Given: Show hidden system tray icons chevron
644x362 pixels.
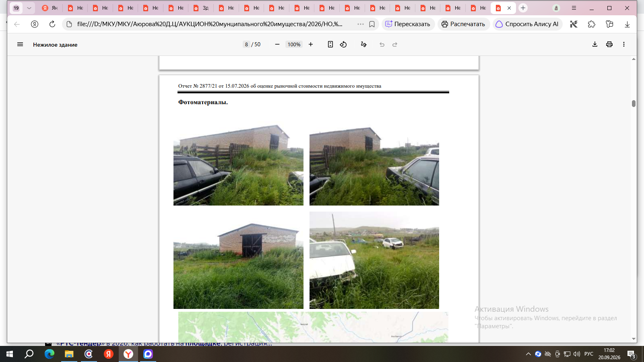Looking at the screenshot, I should [528, 354].
